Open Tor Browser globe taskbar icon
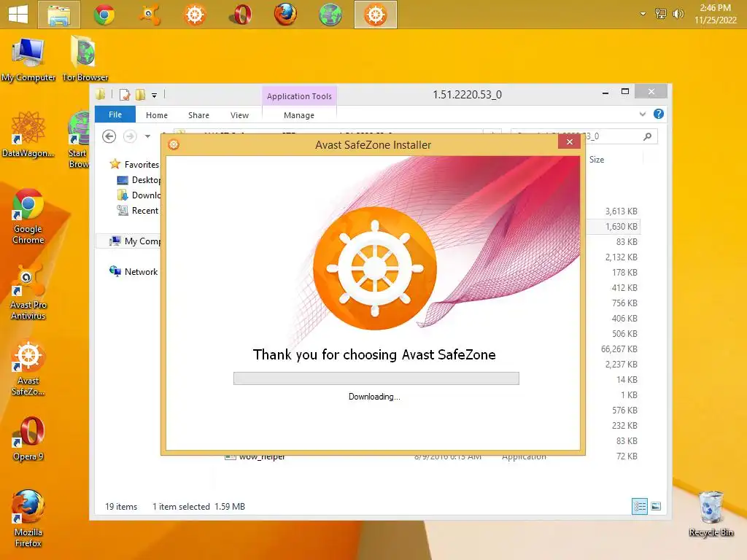Viewport: 747px width, 560px height. pyautogui.click(x=330, y=15)
